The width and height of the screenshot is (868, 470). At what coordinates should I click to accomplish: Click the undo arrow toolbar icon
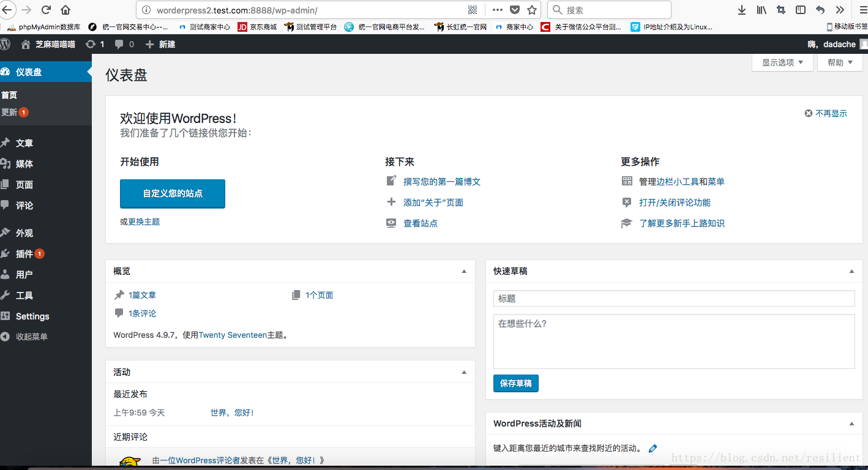[x=820, y=10]
